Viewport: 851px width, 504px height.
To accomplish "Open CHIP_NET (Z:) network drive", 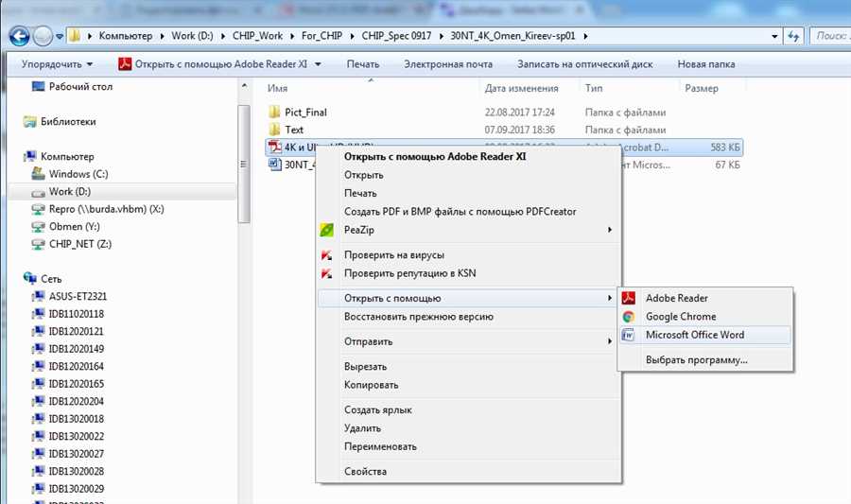I will click(x=80, y=244).
